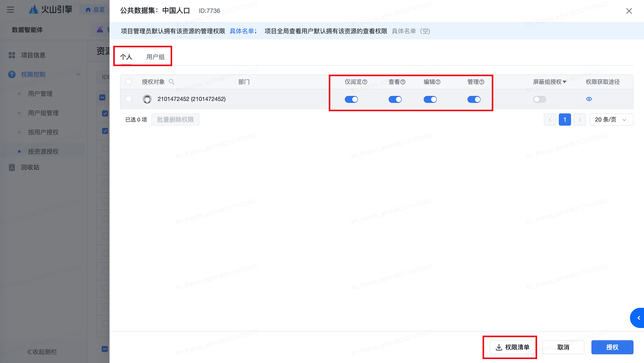Click the 权限获取途径 column header
This screenshot has width=644, height=363.
coord(603,82)
